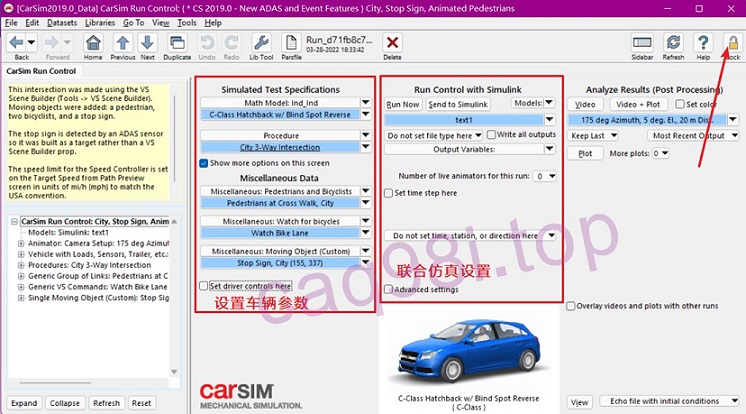
Task: Toggle Set color checkbox
Action: 680,104
